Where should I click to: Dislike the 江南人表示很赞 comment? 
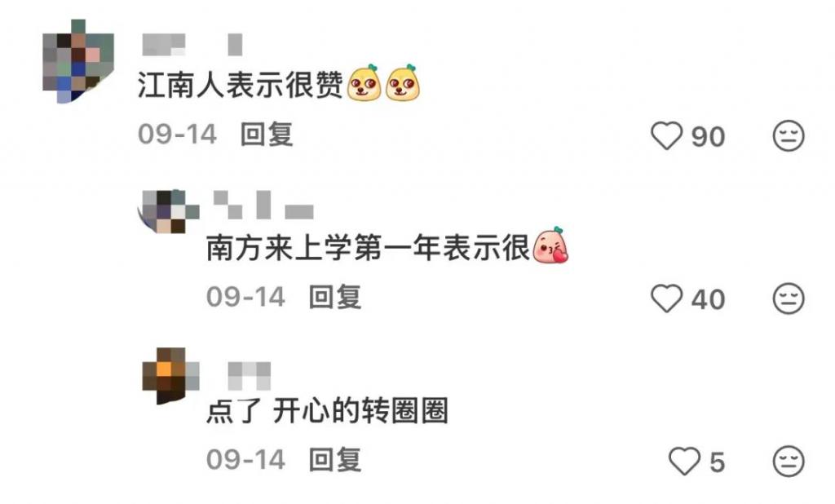coord(789,136)
